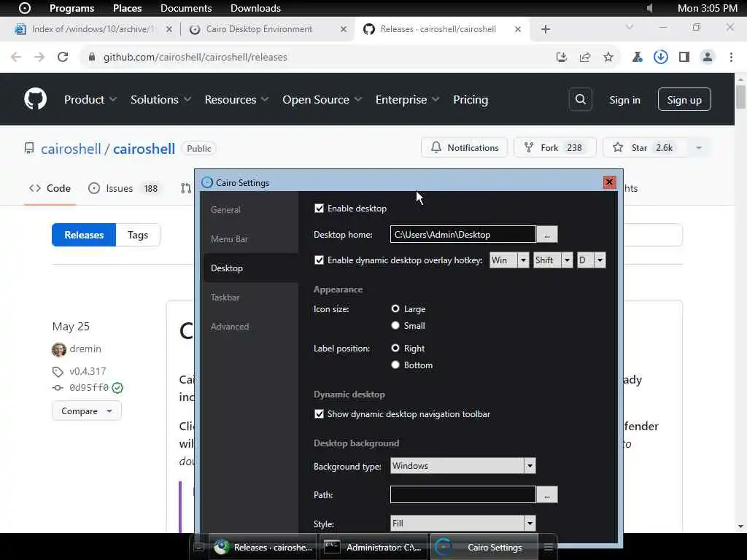Expand the Star lists dropdown arrow
This screenshot has height=560, width=747.
(x=698, y=147)
